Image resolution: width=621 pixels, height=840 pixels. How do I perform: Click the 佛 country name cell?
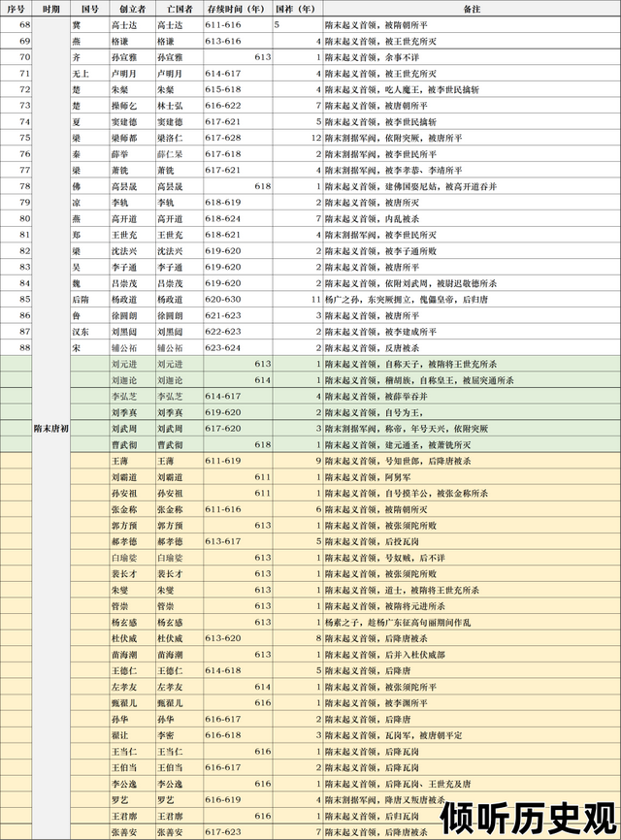click(x=90, y=186)
